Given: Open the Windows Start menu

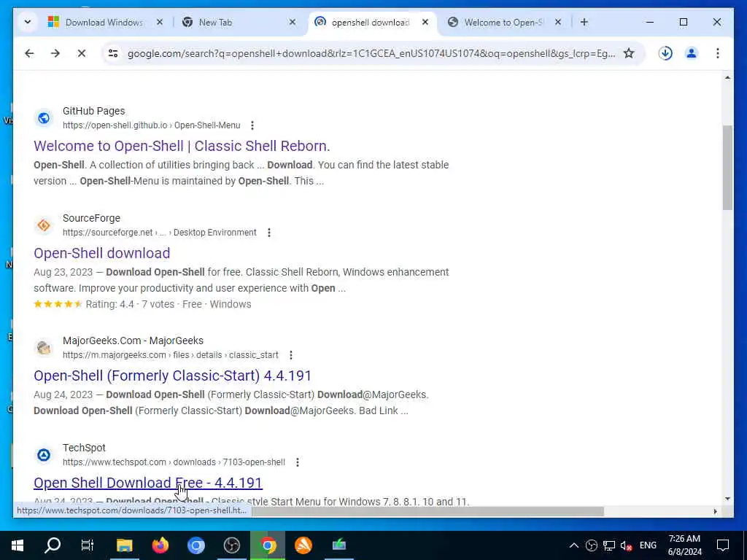Looking at the screenshot, I should click(18, 545).
